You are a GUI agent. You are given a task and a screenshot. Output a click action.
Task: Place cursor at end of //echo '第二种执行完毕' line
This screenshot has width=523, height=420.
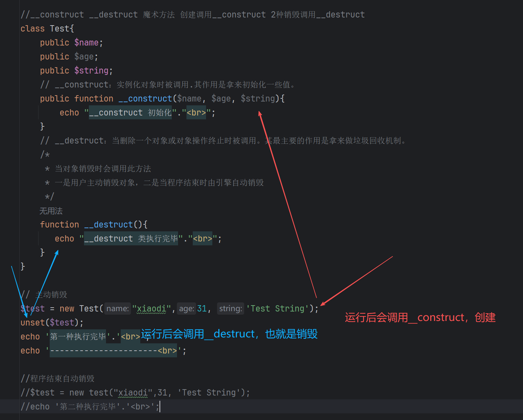tap(160, 406)
